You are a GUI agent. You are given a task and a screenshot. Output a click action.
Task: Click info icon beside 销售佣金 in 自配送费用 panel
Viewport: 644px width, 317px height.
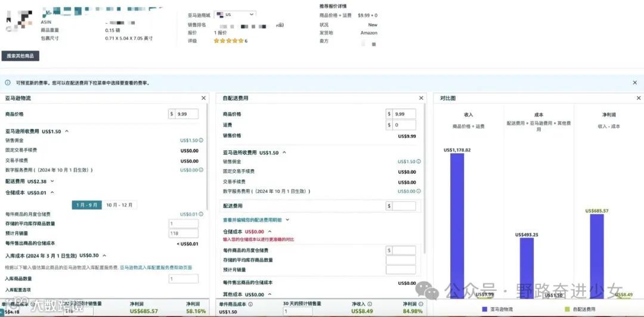pyautogui.click(x=418, y=162)
